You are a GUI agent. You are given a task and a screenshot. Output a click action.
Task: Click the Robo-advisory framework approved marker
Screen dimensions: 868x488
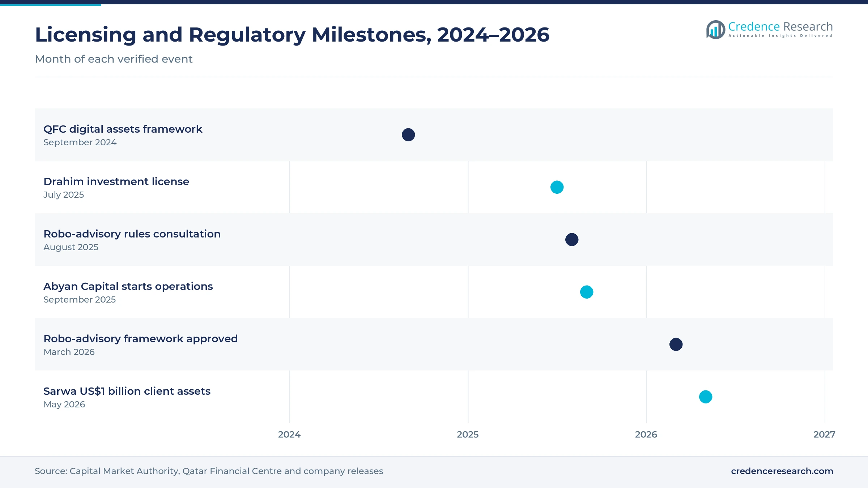676,344
